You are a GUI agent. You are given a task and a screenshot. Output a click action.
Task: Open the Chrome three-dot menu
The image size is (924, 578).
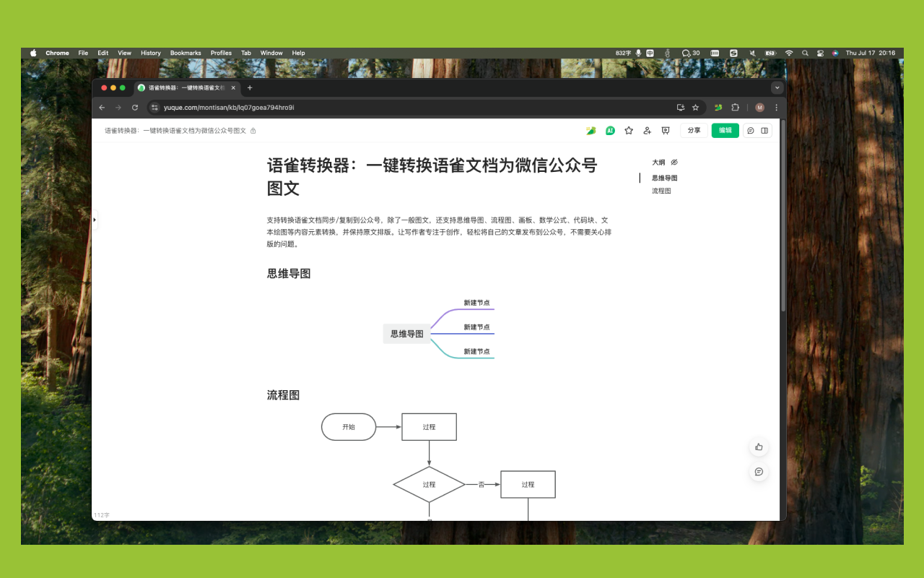tap(776, 108)
